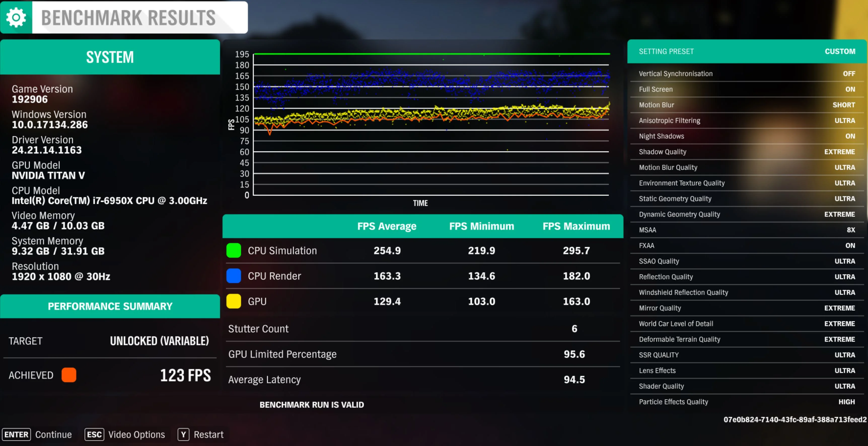
Task: Click the Continue button label
Action: pos(54,434)
